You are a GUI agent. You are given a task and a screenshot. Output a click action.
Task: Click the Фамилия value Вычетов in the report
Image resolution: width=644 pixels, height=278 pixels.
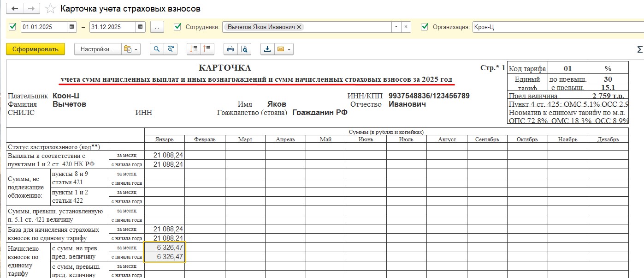click(x=69, y=104)
